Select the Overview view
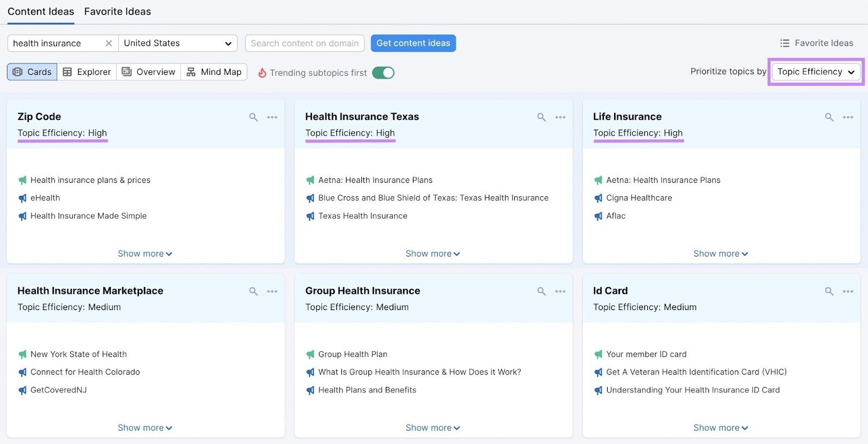868x444 pixels. (149, 72)
